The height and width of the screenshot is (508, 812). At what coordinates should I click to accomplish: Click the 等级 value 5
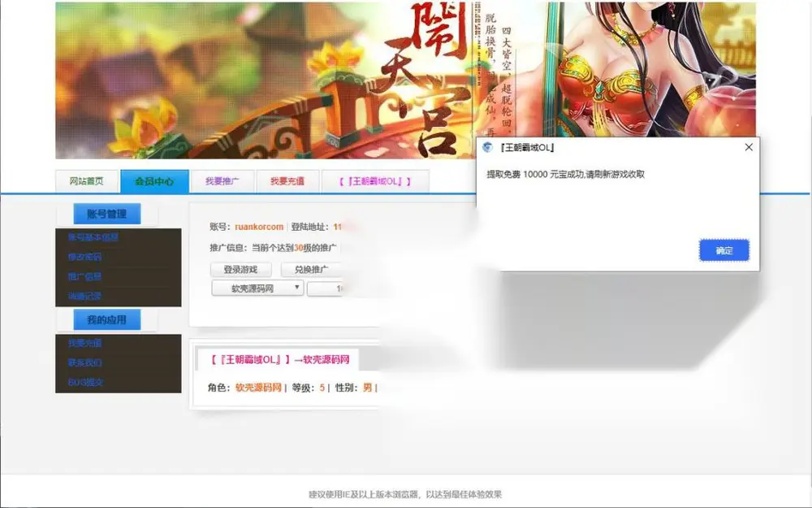tap(322, 388)
